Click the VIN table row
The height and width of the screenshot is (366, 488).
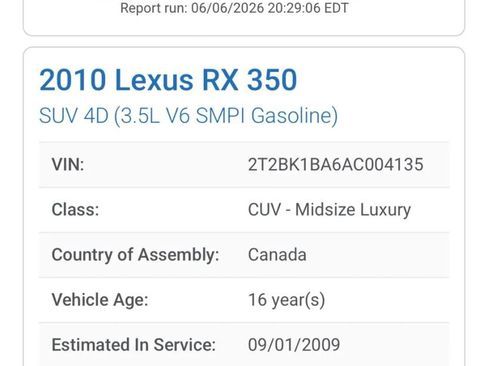(x=244, y=165)
